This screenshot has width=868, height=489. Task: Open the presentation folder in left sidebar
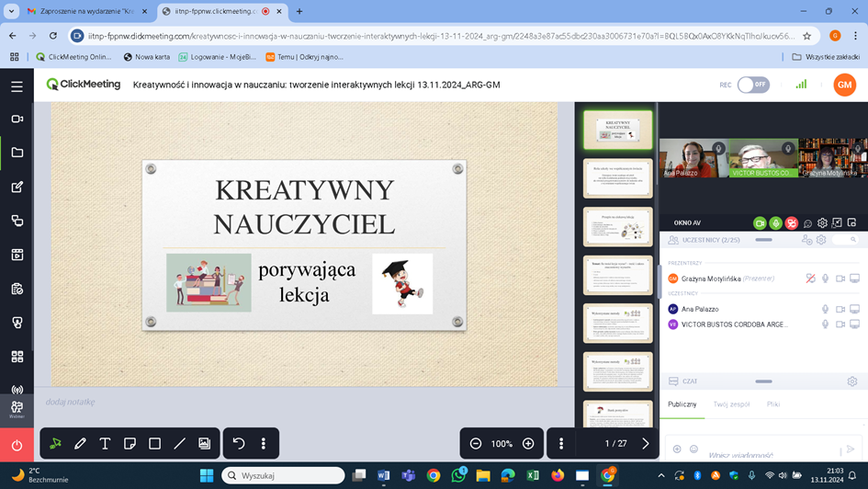(17, 153)
